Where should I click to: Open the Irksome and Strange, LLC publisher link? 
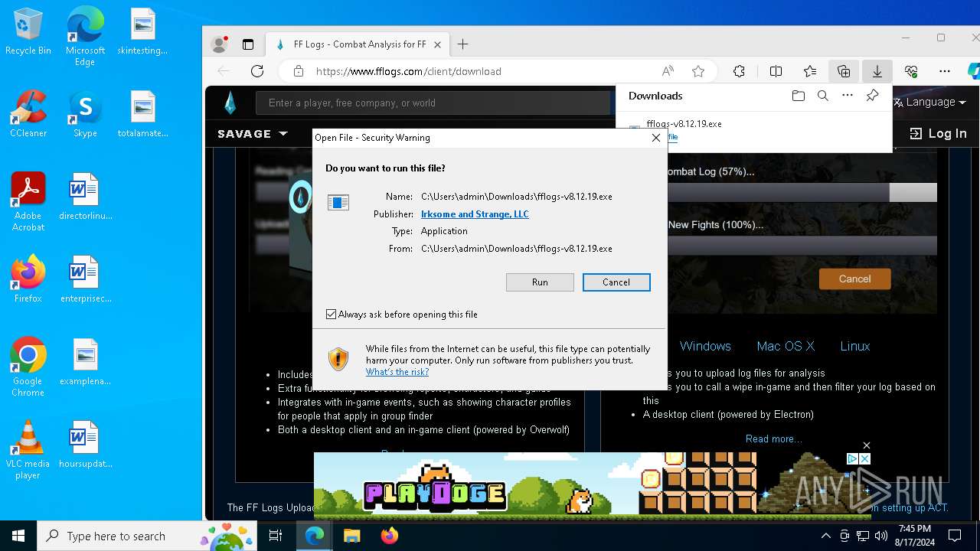[x=475, y=214]
